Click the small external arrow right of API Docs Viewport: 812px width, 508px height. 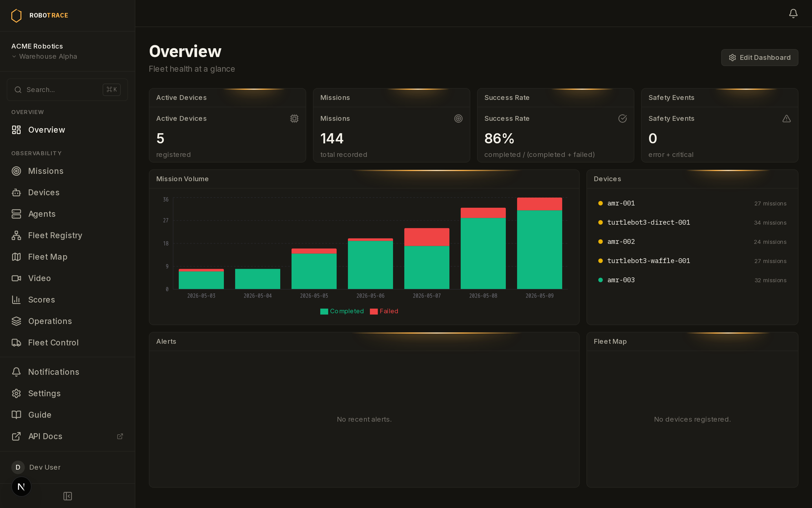click(120, 436)
